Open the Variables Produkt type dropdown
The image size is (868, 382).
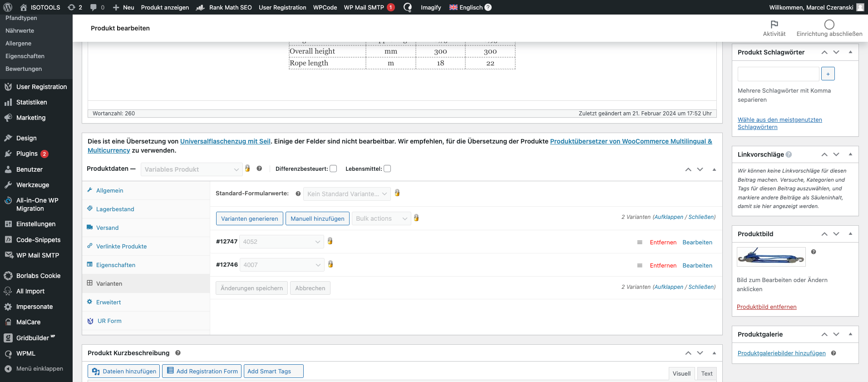pyautogui.click(x=192, y=169)
